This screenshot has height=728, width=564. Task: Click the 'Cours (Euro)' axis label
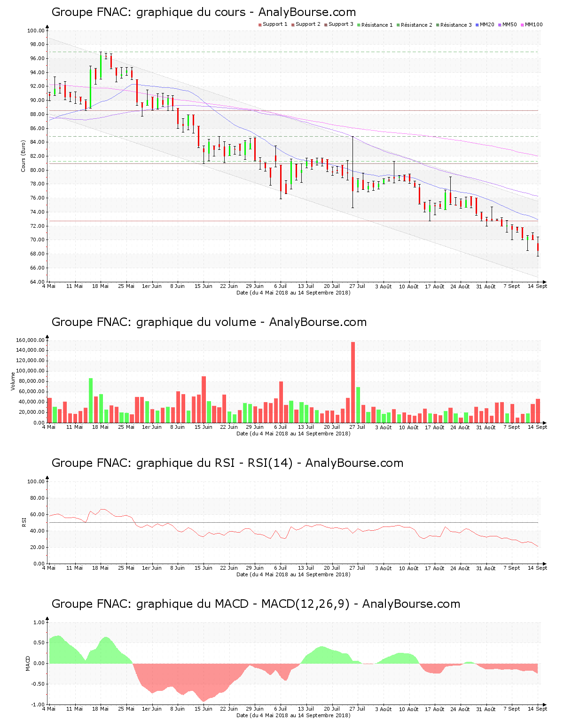(x=23, y=156)
